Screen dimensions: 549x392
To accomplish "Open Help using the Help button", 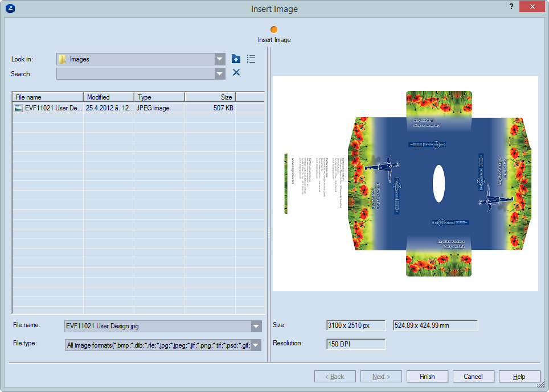I will pyautogui.click(x=519, y=377).
